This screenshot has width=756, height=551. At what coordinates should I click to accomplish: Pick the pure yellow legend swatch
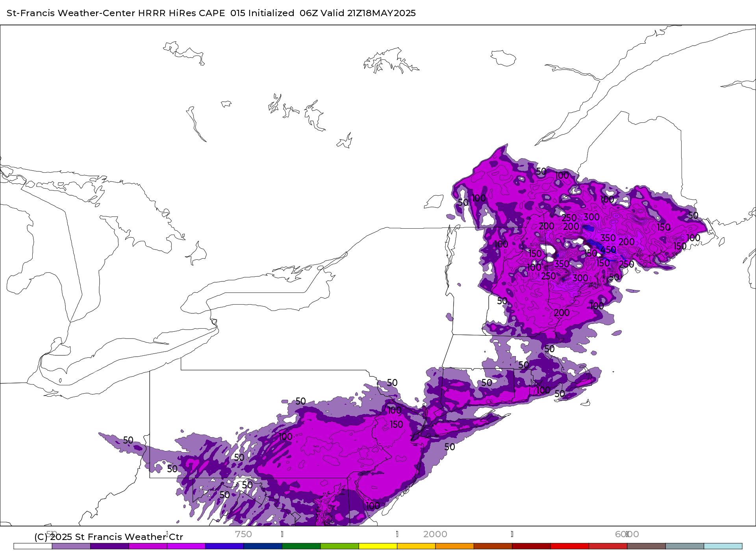pos(378,546)
